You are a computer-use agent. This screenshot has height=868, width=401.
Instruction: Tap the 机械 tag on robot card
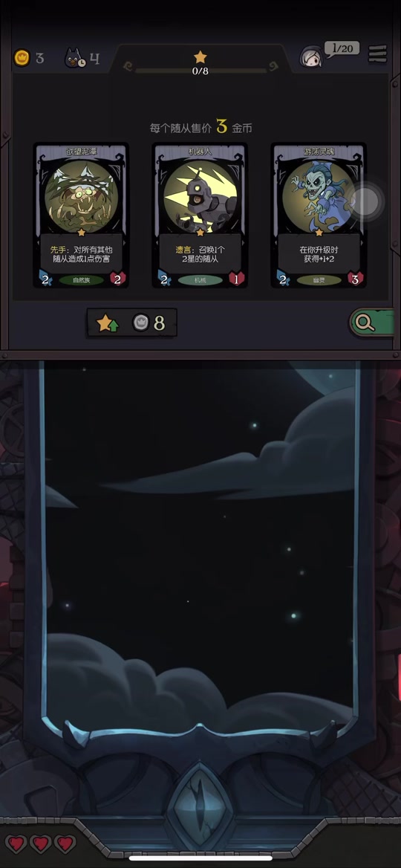click(200, 280)
